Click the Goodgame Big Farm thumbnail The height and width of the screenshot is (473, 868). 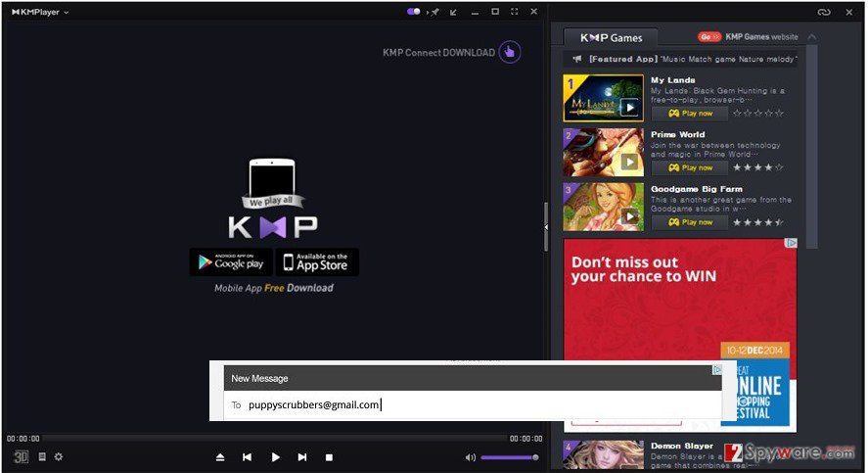point(604,207)
